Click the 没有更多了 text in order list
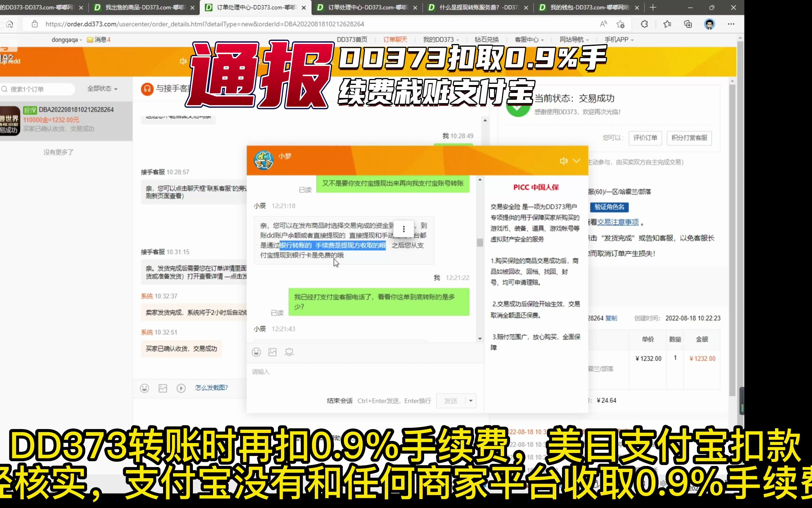 (58, 152)
